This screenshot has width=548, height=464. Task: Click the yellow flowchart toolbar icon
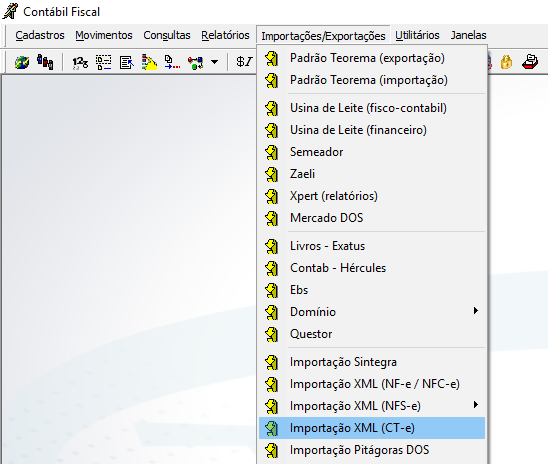(149, 62)
